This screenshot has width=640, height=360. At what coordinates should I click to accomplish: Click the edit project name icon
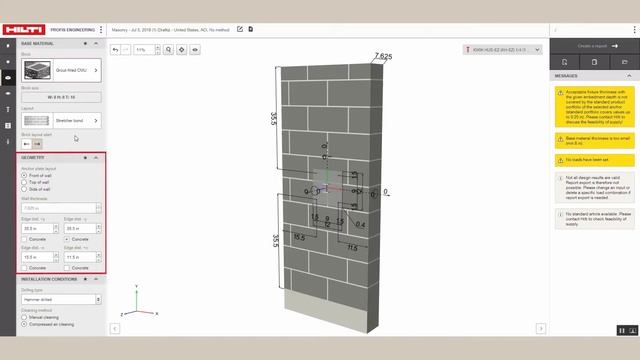click(240, 29)
